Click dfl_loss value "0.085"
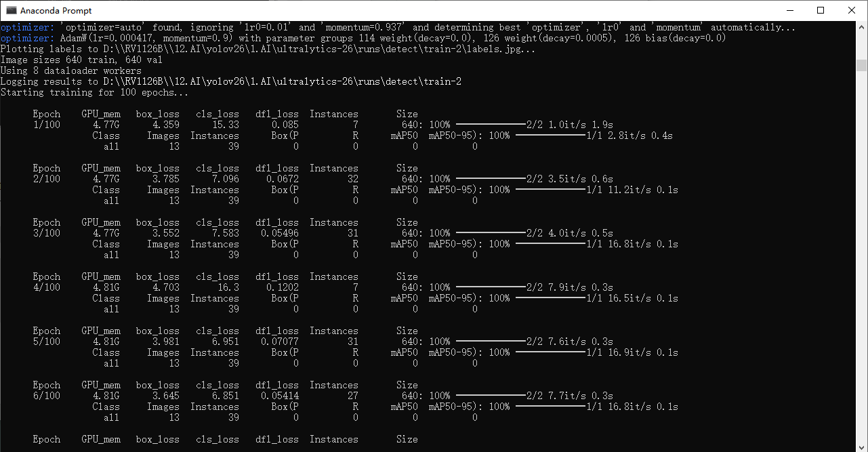Viewport: 868px width, 452px height. 285,125
